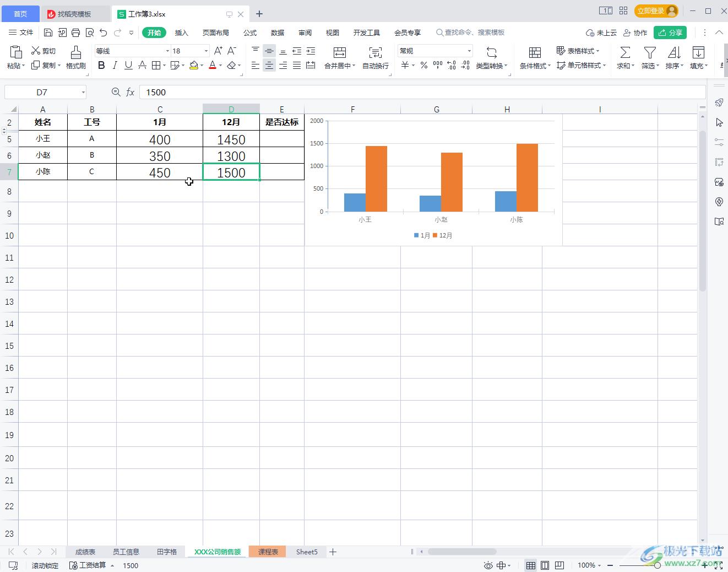
Task: Open the font name dropdown
Action: [x=167, y=51]
